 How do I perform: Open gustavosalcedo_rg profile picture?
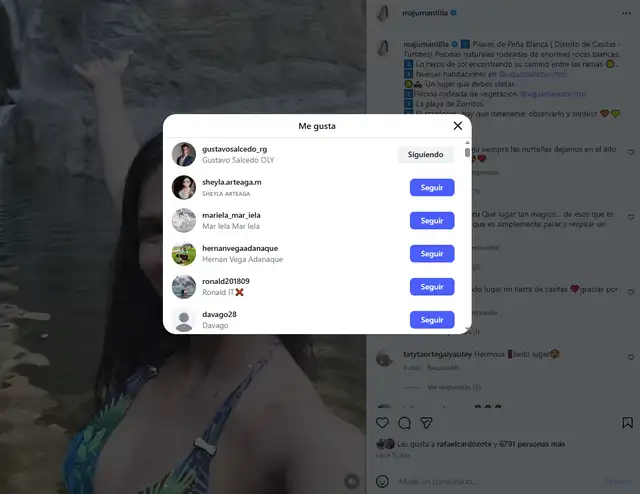(184, 154)
